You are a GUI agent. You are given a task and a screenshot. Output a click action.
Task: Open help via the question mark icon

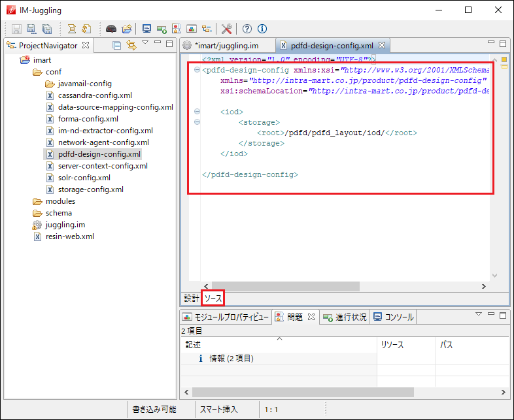tap(247, 29)
